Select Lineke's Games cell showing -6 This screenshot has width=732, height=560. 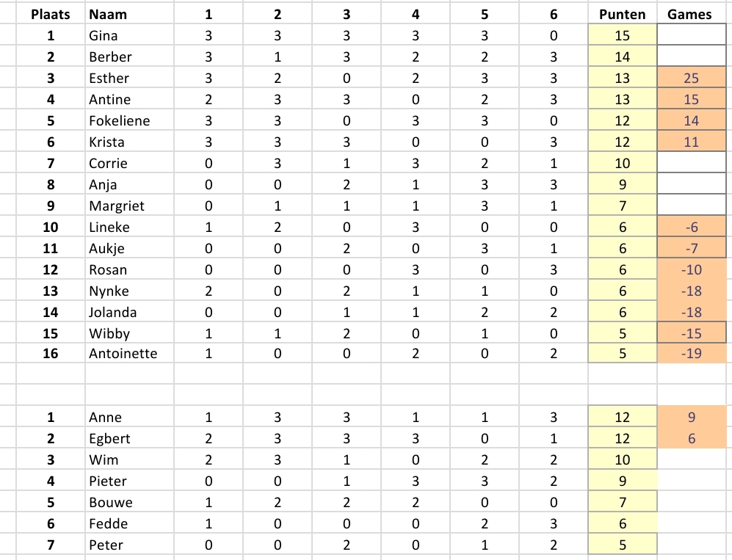click(692, 228)
